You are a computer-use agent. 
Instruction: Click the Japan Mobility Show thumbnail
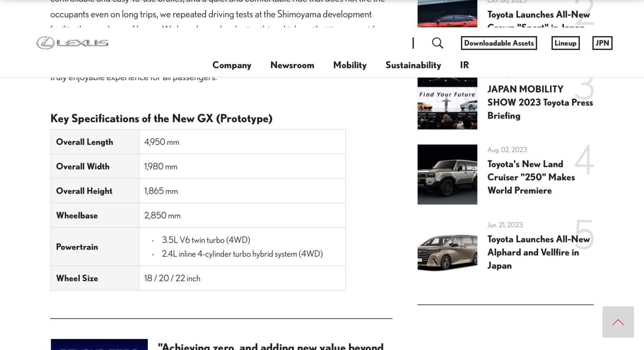coord(447,103)
